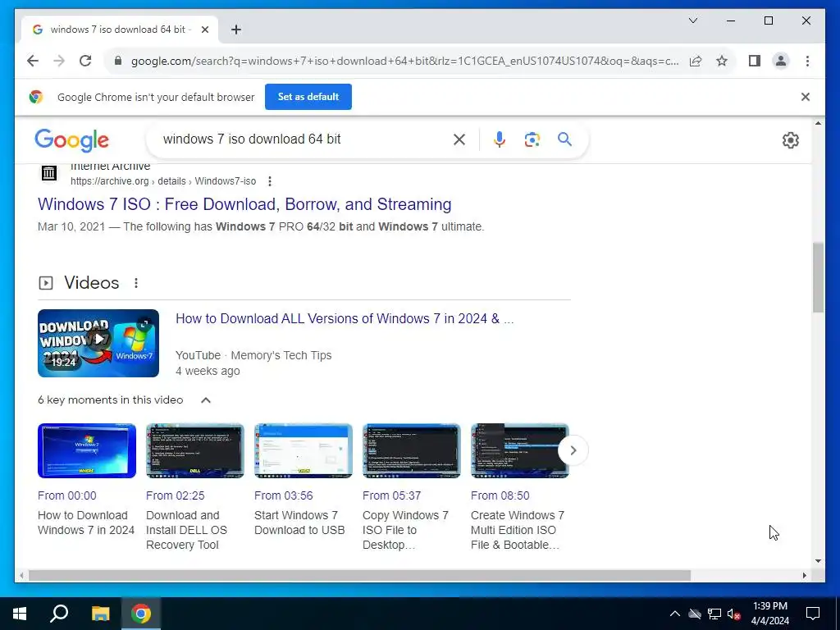Open key moment thumbnail From 00:00

(87, 450)
